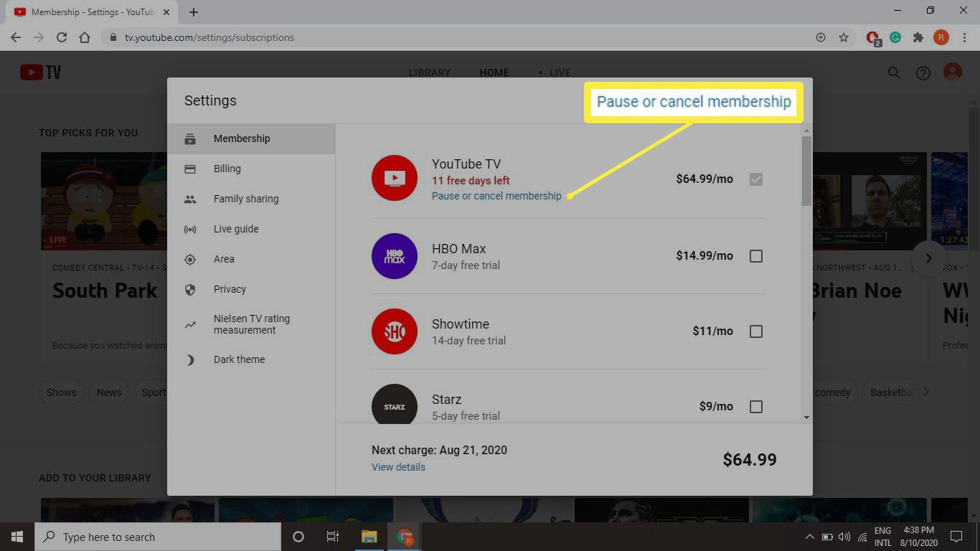Open the notification center icon

956,537
